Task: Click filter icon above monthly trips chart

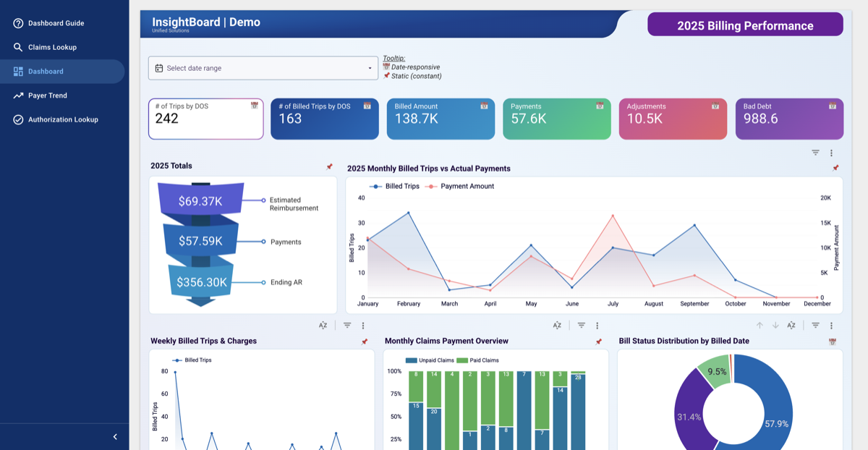Action: [815, 153]
